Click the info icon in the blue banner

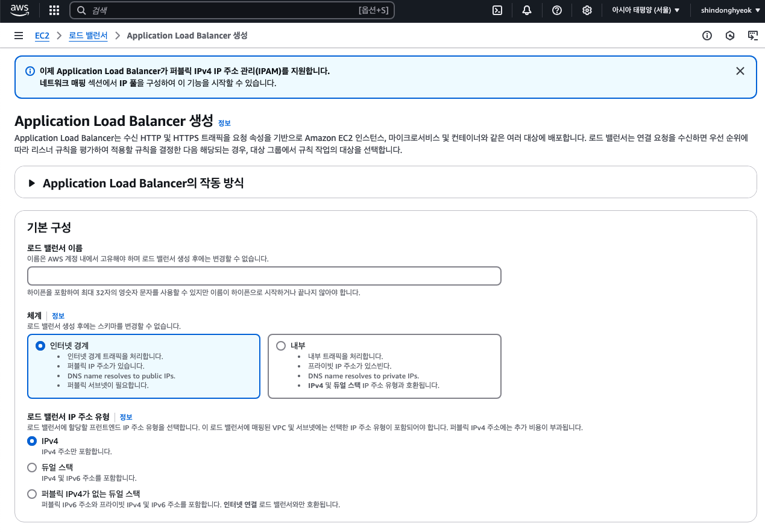point(30,71)
